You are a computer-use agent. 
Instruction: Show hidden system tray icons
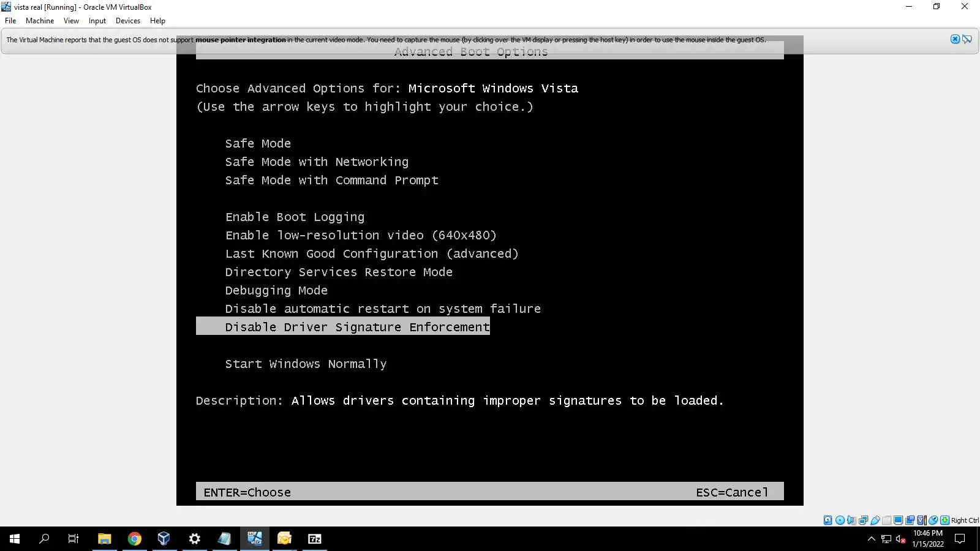click(872, 539)
